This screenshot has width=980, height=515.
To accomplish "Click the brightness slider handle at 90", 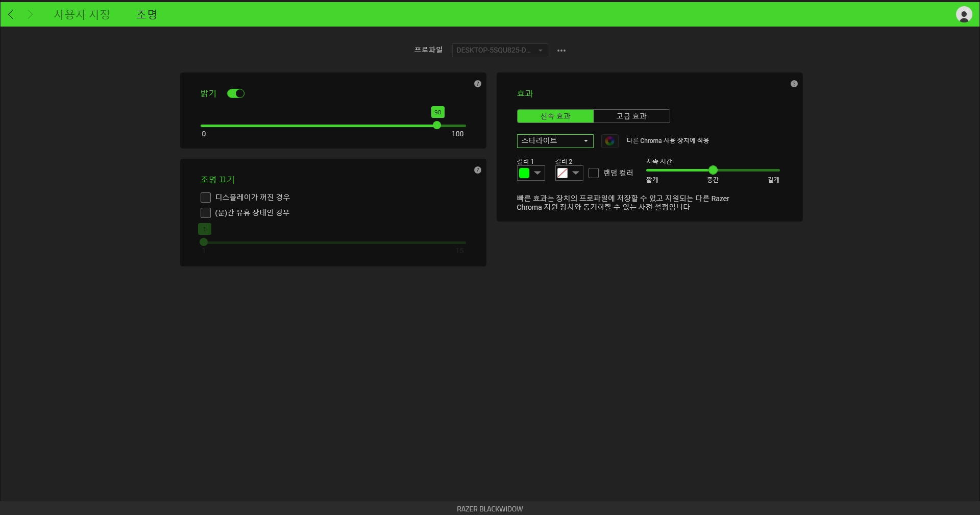I will click(x=437, y=125).
